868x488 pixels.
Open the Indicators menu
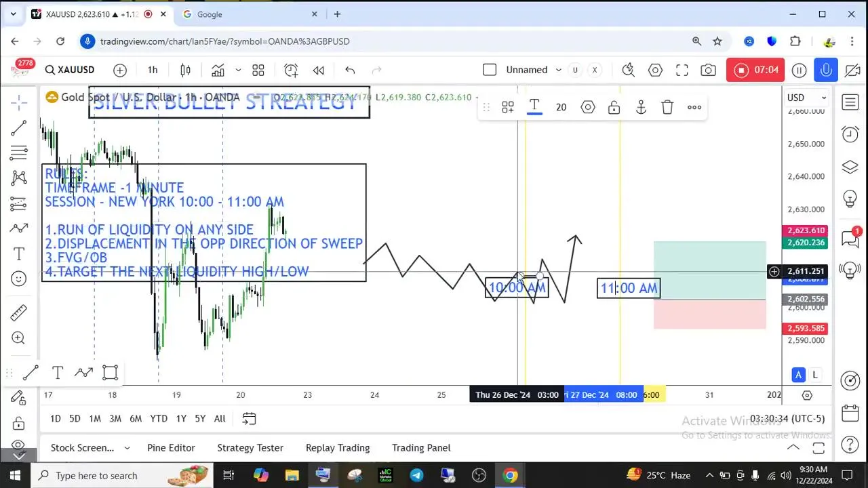(218, 70)
